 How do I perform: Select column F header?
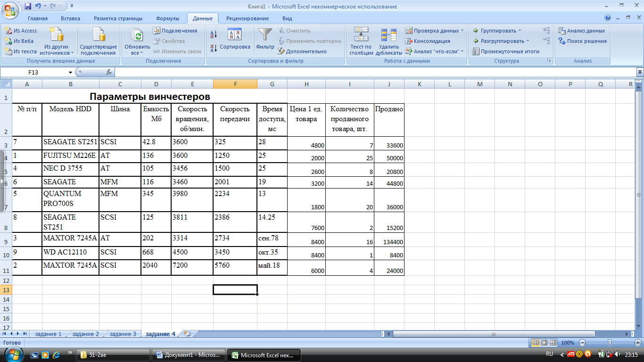coord(235,84)
